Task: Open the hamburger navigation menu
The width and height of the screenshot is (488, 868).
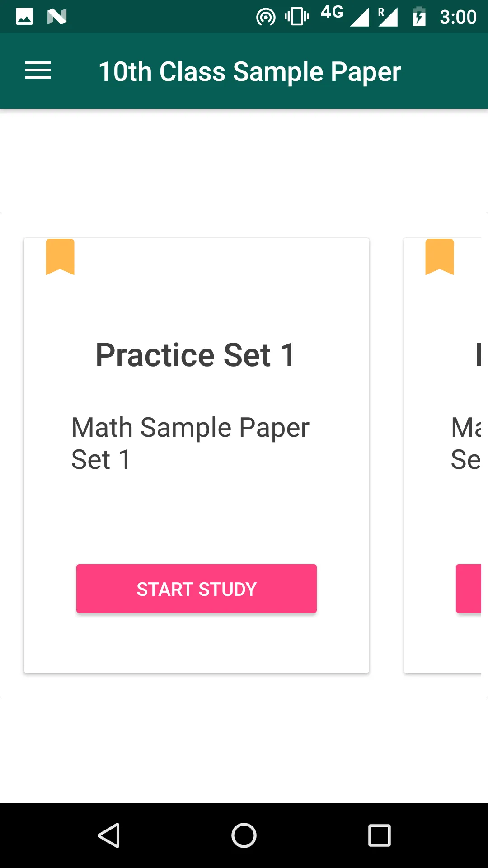Action: 38,71
